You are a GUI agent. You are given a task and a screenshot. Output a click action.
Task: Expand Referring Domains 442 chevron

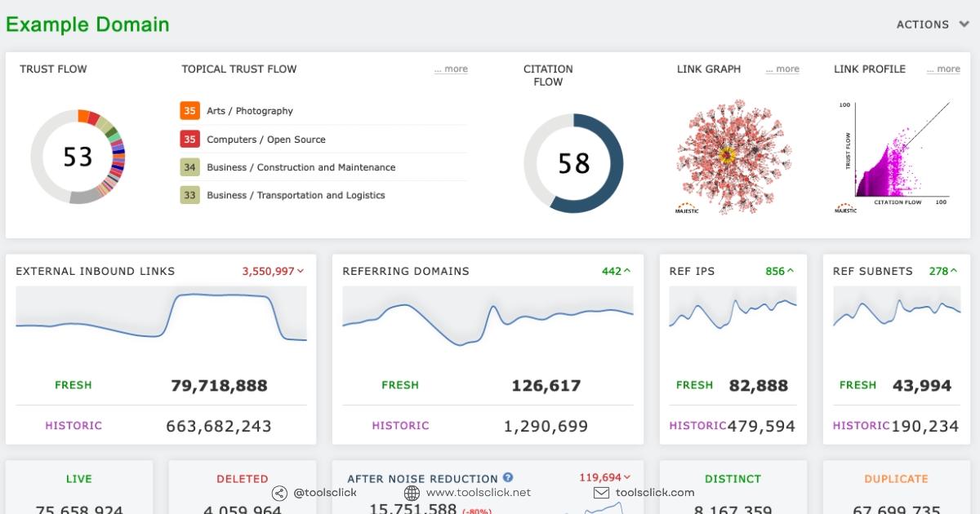pos(627,271)
